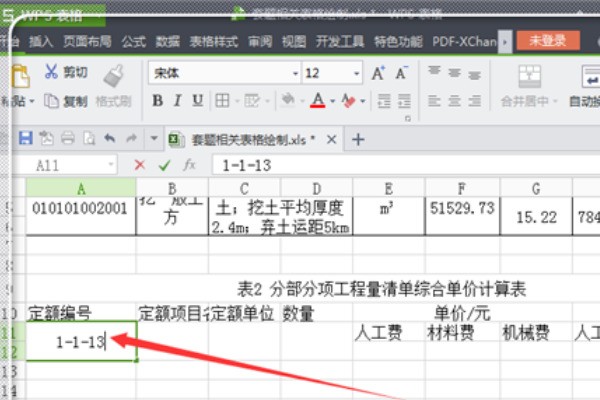The height and width of the screenshot is (400, 600).
Task: Open the 公式 ribbon tab
Action: pyautogui.click(x=134, y=41)
